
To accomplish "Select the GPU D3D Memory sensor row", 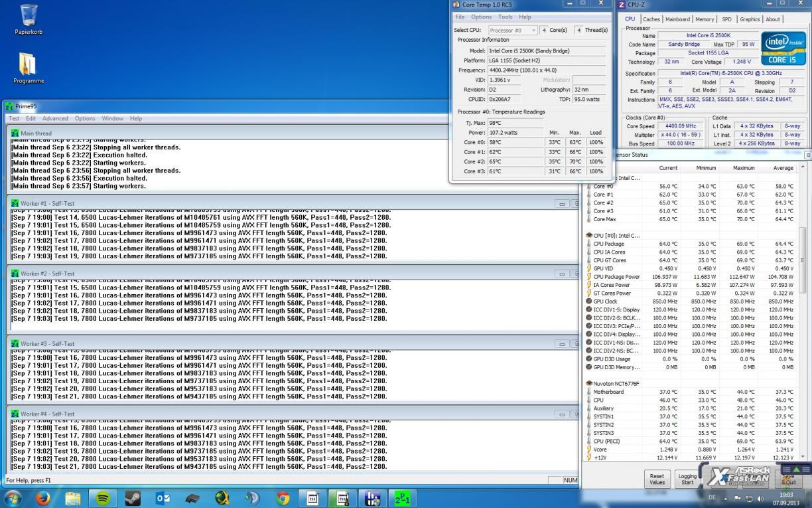I will pyautogui.click(x=690, y=367).
